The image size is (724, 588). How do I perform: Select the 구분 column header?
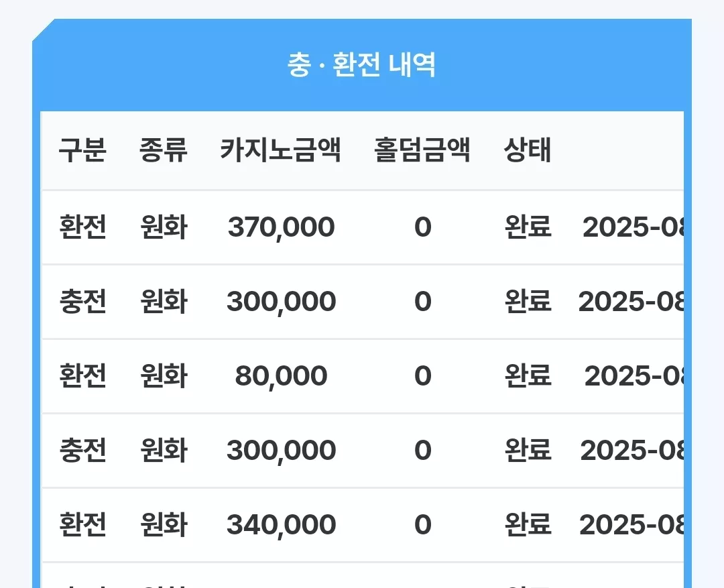[82, 150]
